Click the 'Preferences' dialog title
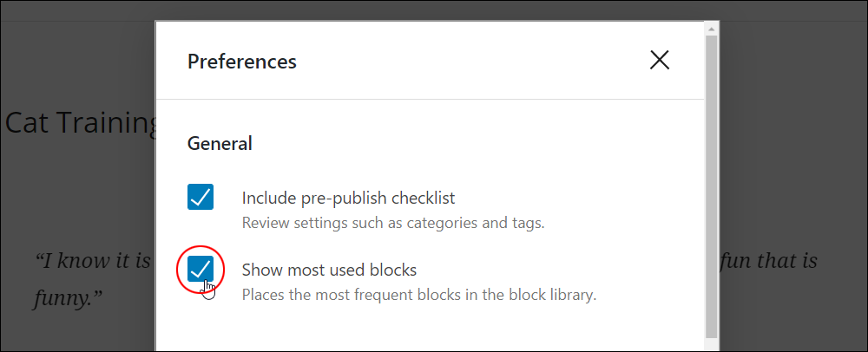The image size is (868, 352). [x=242, y=61]
